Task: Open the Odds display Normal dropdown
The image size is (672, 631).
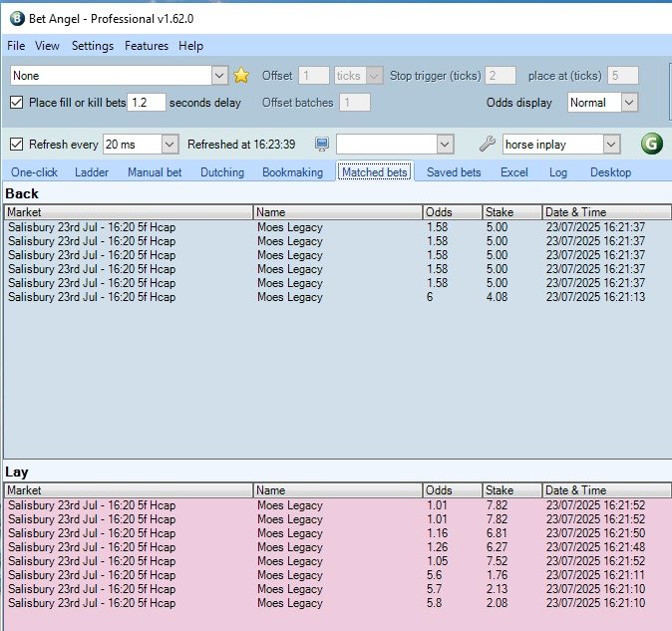Action: coord(629,103)
